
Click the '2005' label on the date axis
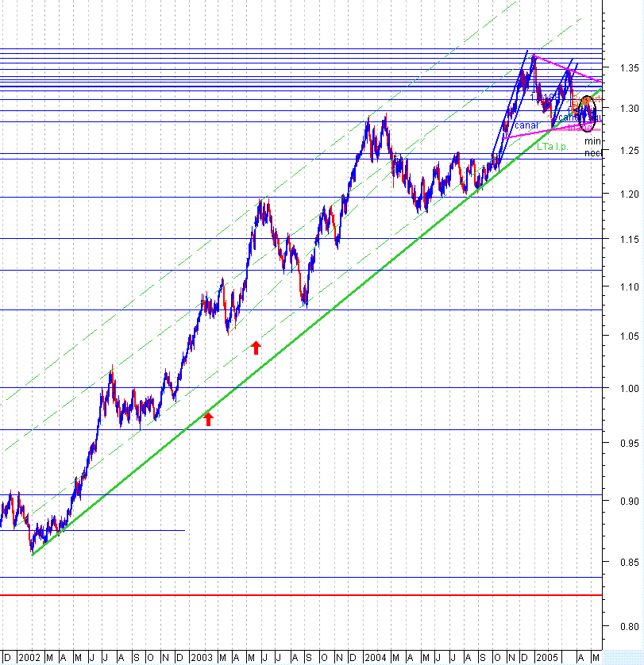pos(548,659)
